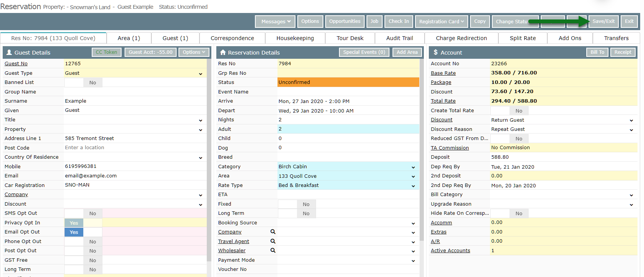
Task: Open the Payment Mode dropdown
Action: 348,260
